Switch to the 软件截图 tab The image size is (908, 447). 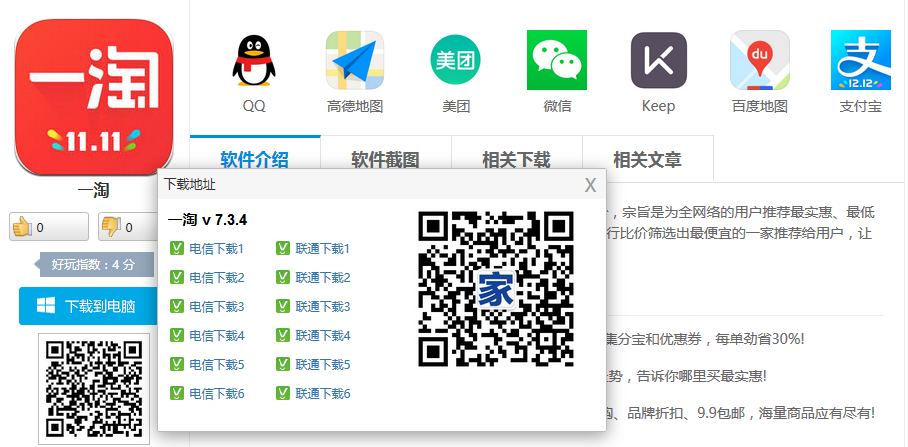(386, 158)
